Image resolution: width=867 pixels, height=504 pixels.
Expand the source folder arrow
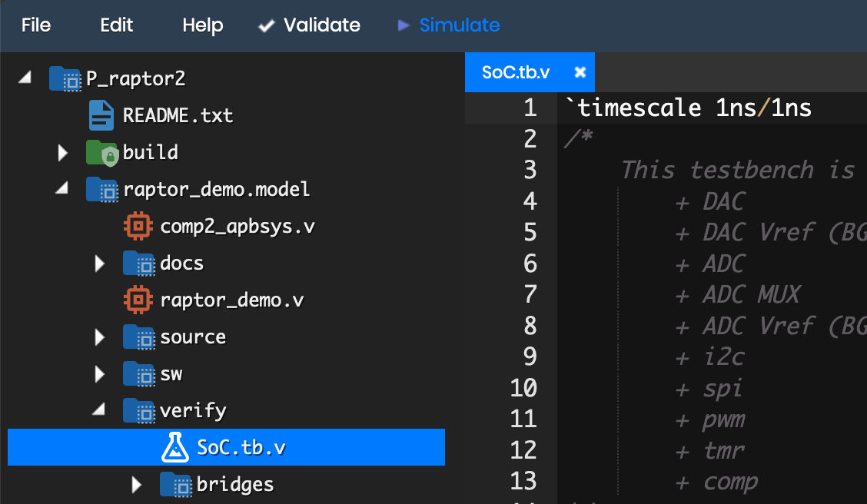pos(99,337)
